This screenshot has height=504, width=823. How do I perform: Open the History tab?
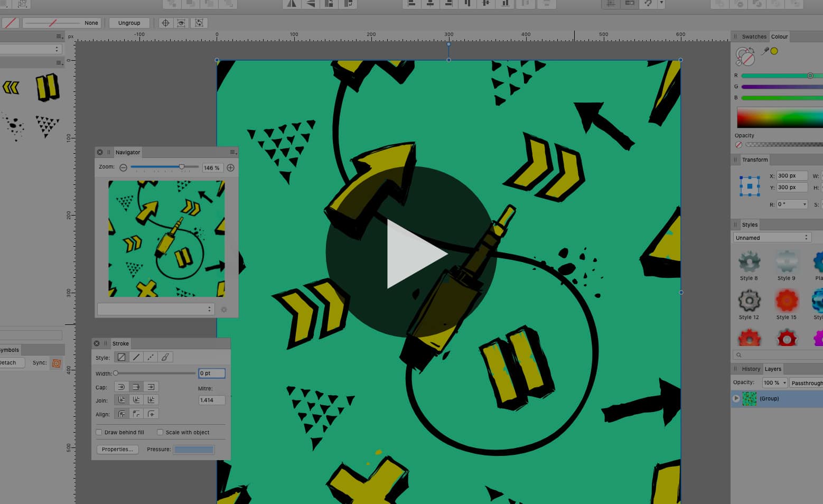click(x=751, y=369)
